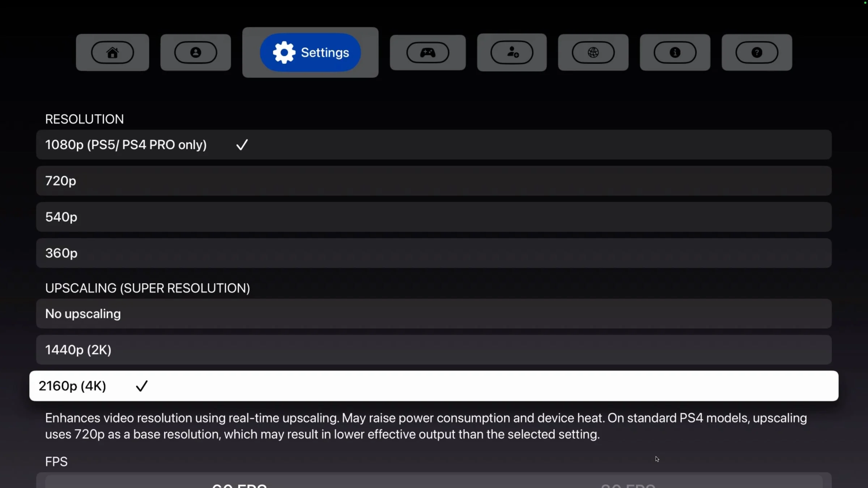
Task: Choose the 60 FPS segment
Action: click(239, 484)
